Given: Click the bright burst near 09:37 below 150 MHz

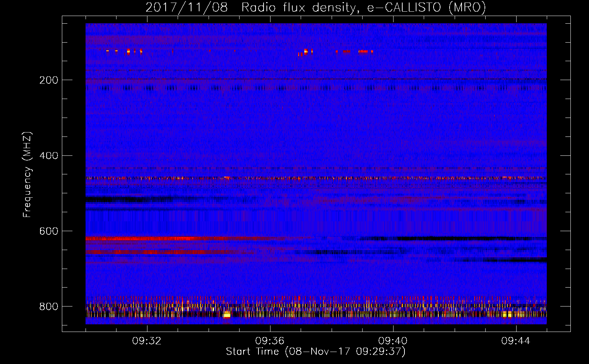Looking at the screenshot, I should click(306, 51).
